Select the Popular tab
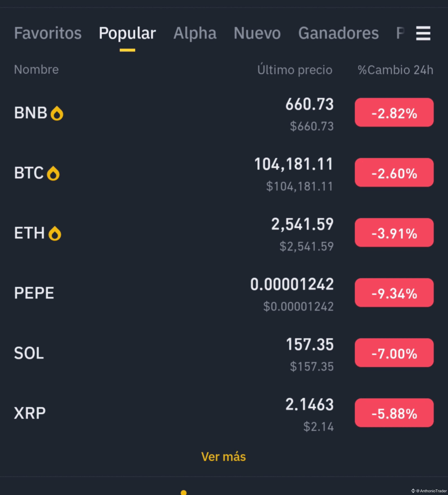 pos(127,33)
